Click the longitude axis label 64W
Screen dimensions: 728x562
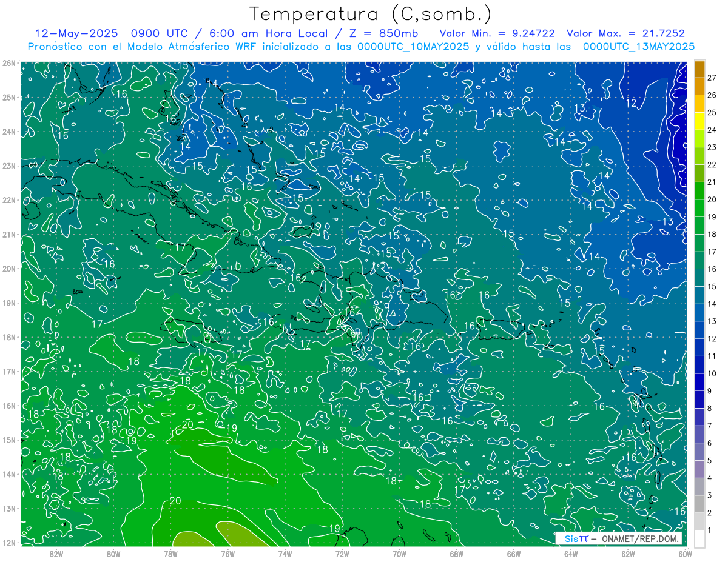570,554
